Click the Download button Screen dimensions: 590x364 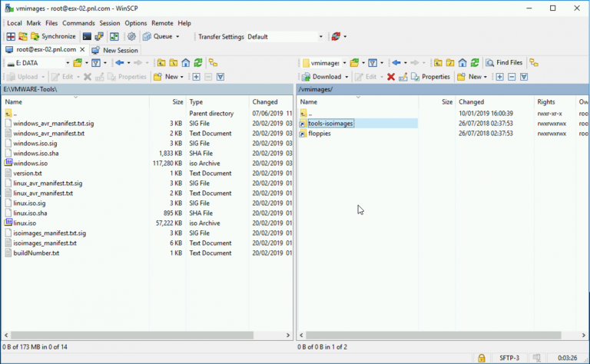321,77
